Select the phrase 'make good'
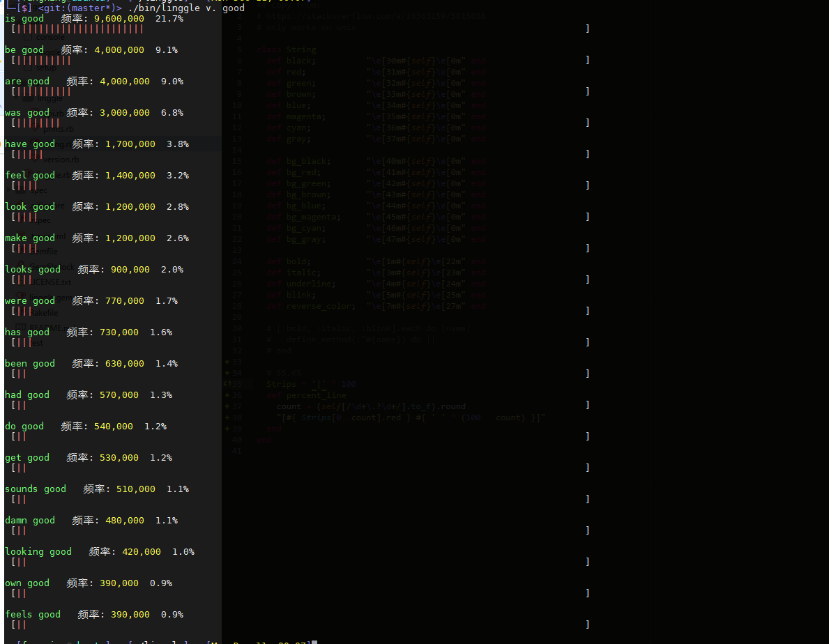Screen dimensions: 829x644 29,238
